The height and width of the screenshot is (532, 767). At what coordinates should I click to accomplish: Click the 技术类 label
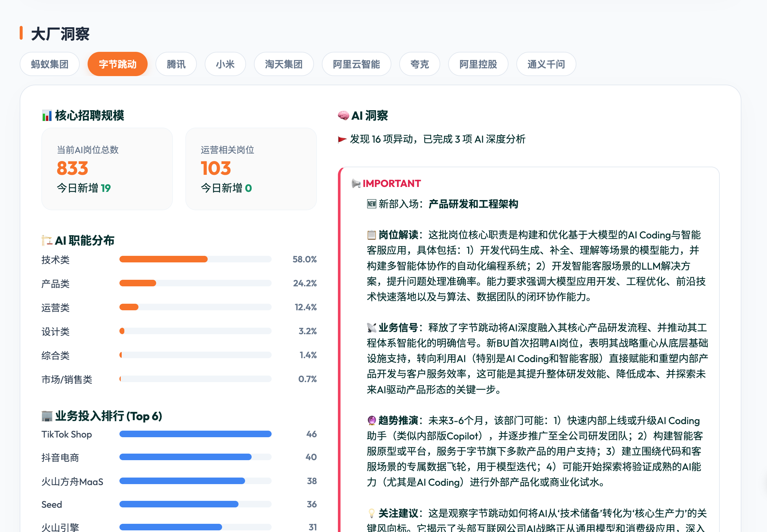pyautogui.click(x=56, y=259)
